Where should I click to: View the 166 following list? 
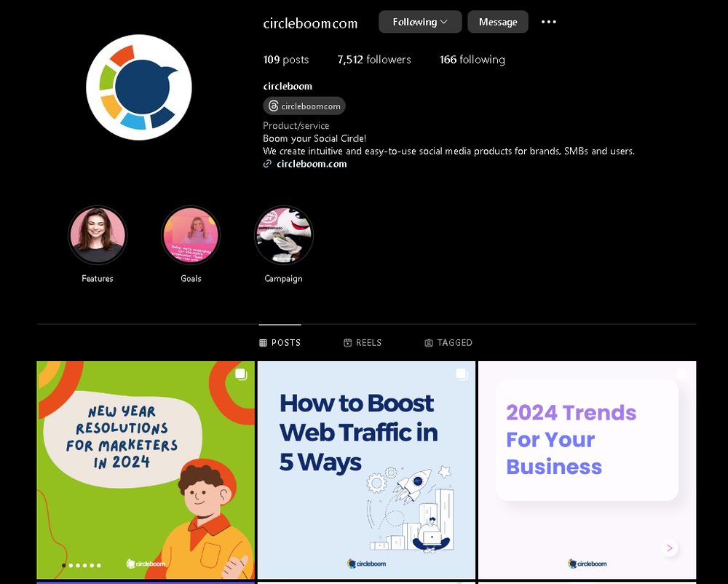point(472,60)
